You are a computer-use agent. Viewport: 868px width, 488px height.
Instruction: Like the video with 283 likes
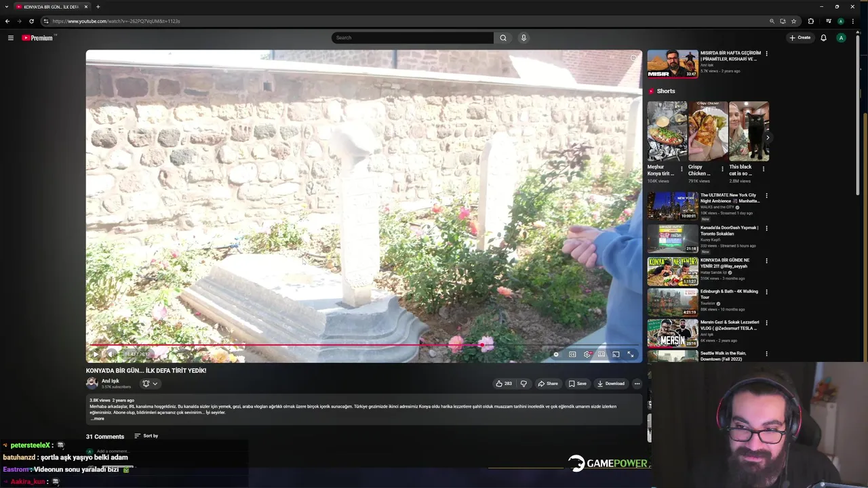tap(503, 384)
